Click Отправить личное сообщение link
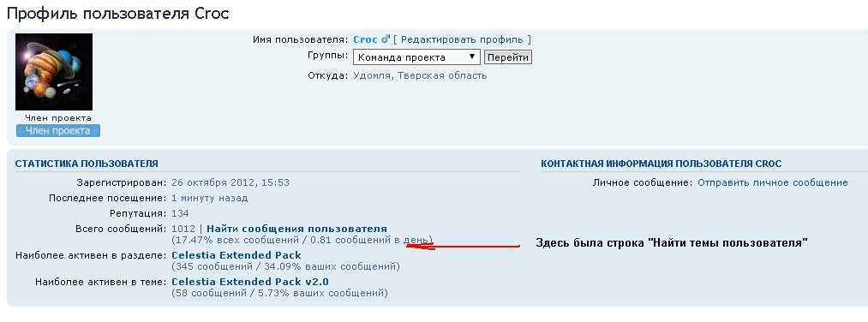This screenshot has width=868, height=322. [772, 182]
